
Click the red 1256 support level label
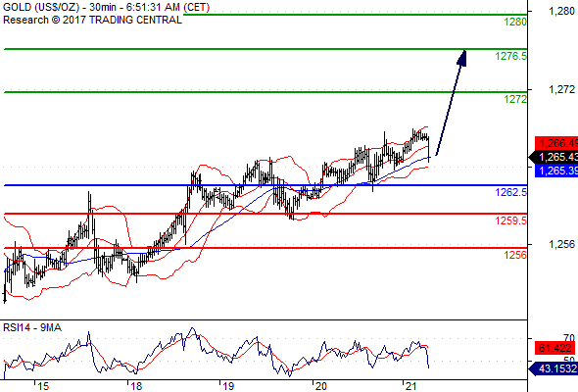515,255
